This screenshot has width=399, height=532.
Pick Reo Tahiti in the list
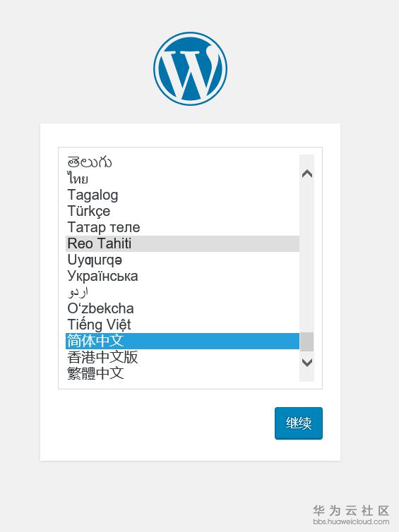pos(182,243)
